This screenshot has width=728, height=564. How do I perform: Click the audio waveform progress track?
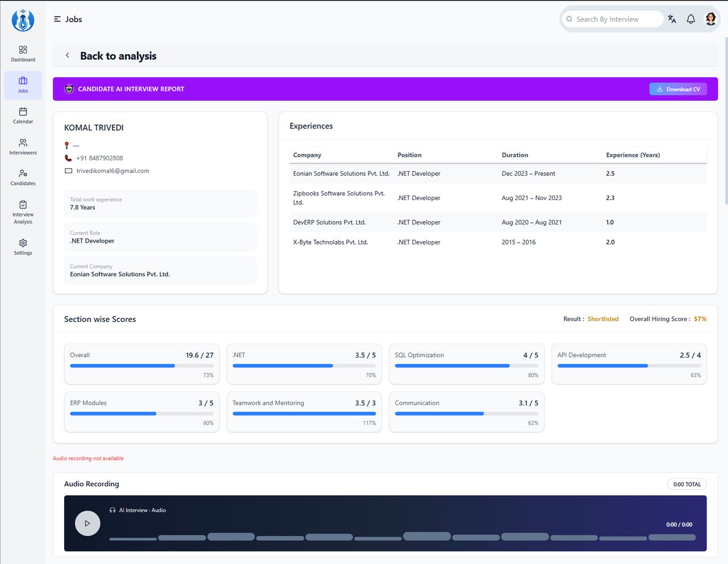403,537
